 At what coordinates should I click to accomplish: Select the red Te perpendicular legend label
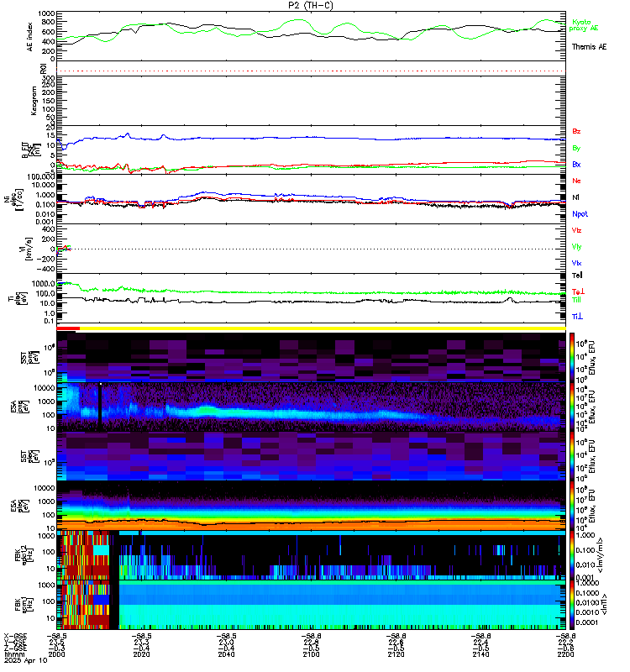point(578,291)
